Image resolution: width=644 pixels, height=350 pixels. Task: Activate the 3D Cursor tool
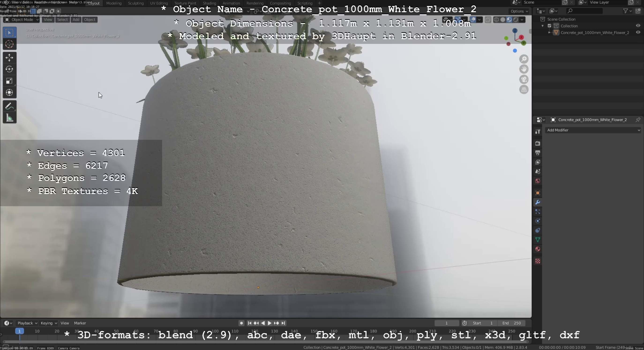(10, 44)
